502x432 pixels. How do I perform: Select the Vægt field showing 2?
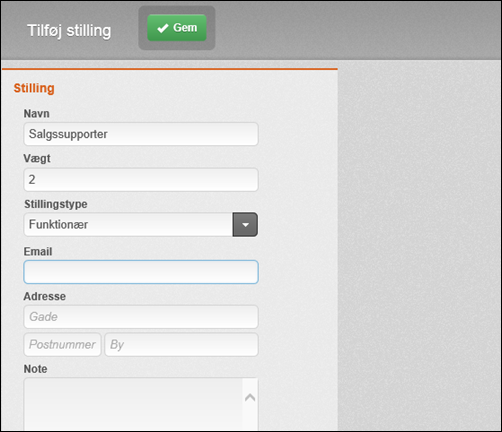click(141, 180)
